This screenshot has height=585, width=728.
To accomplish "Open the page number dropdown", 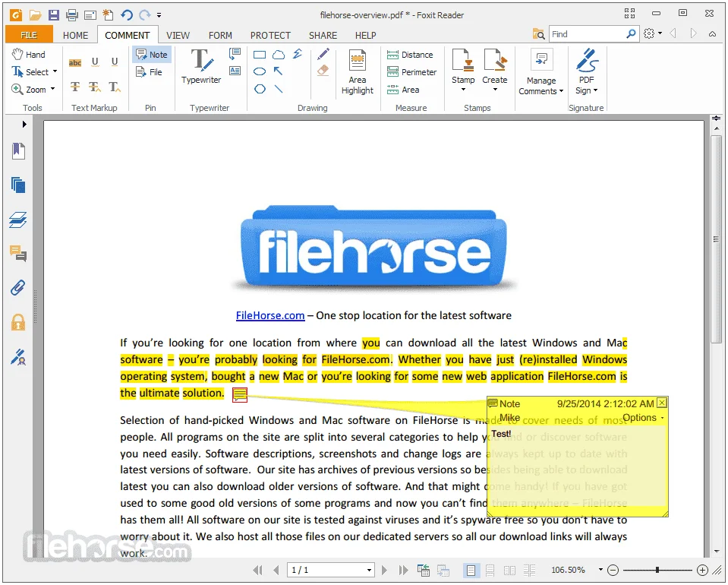I will coord(369,570).
